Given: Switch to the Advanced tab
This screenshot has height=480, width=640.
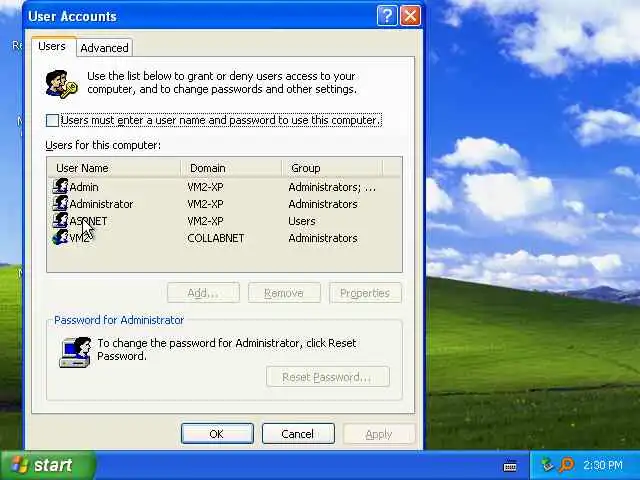Looking at the screenshot, I should pos(104,48).
